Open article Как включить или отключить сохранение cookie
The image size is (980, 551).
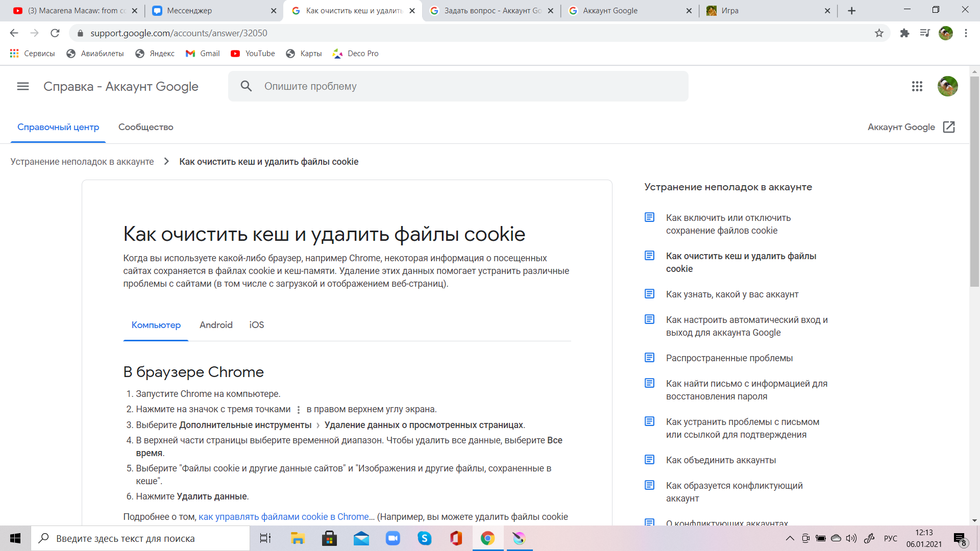[x=728, y=224]
